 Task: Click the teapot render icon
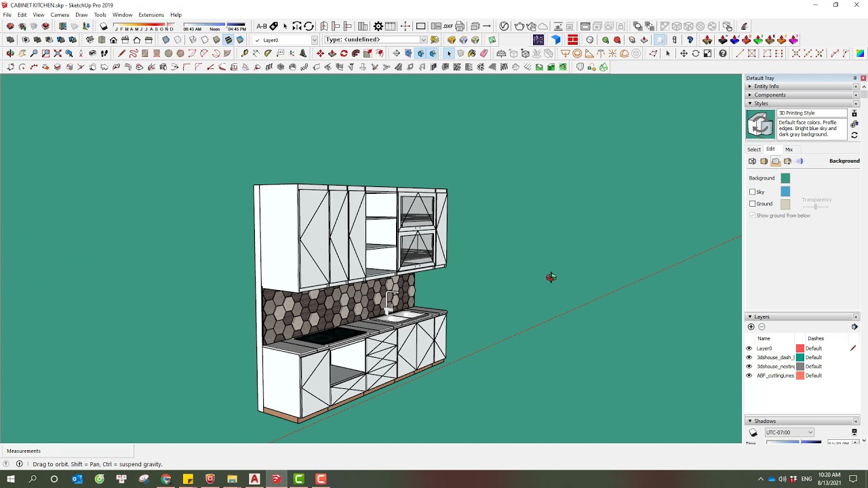pos(519,26)
